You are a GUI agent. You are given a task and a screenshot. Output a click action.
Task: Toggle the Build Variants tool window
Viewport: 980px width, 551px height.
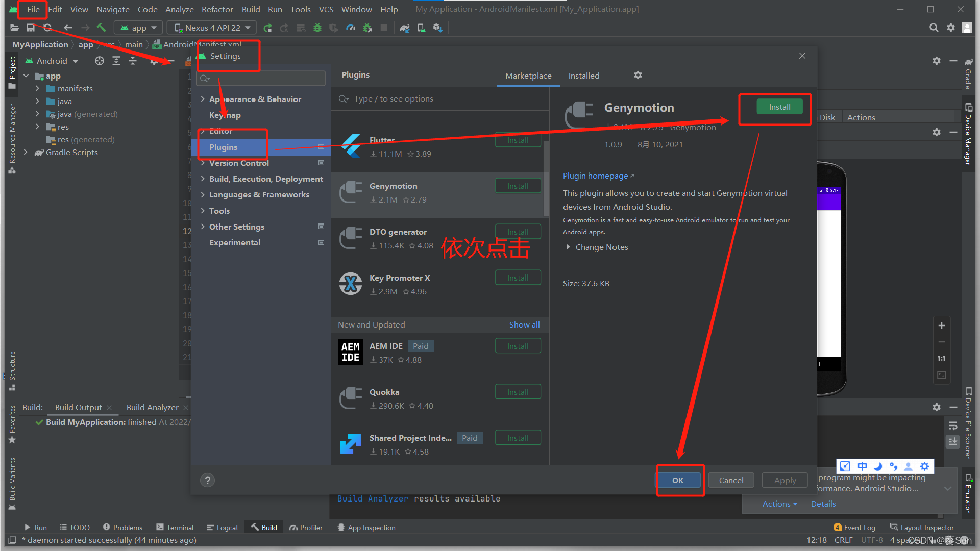point(12,484)
